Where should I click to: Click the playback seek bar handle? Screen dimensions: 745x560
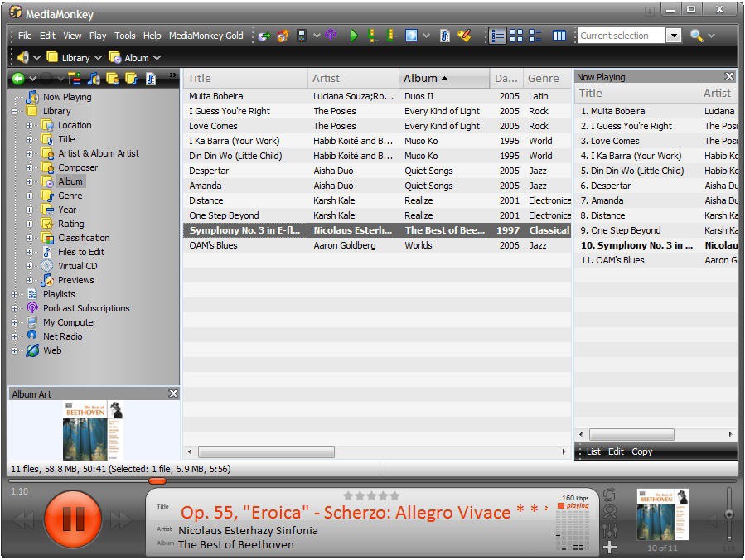[157, 481]
